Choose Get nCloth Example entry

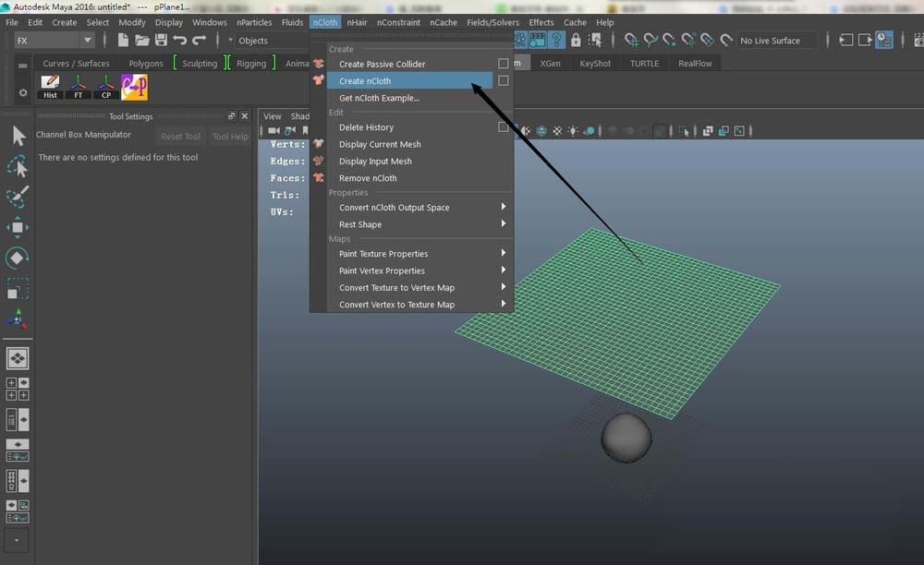pos(379,98)
